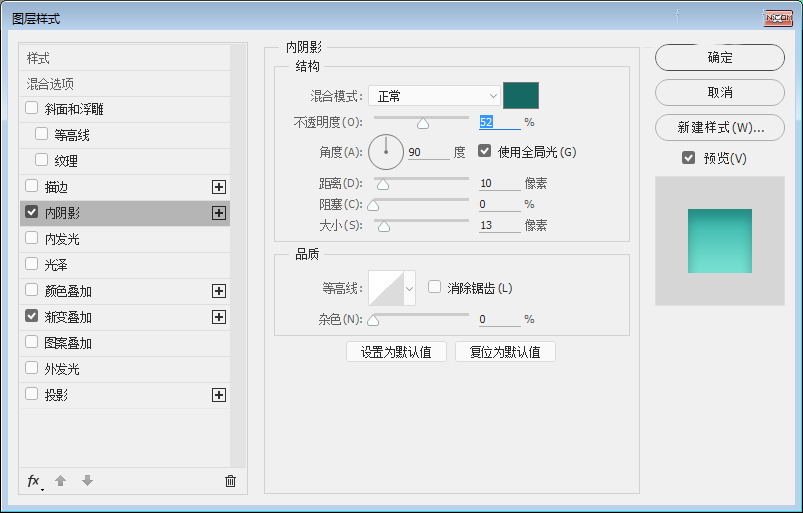Click the plus icon beside 内阴影

tap(219, 213)
